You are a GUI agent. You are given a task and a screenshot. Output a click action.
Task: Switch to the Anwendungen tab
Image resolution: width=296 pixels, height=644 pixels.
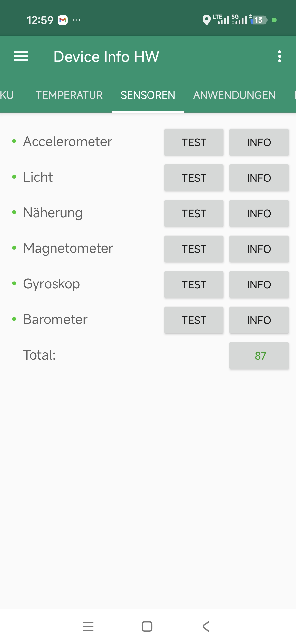234,95
